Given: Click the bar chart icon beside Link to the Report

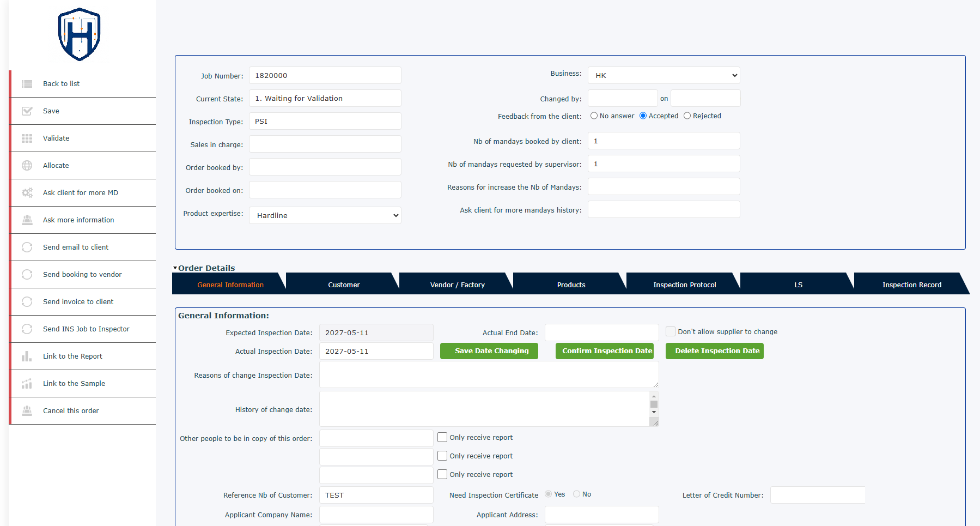Looking at the screenshot, I should (x=27, y=356).
